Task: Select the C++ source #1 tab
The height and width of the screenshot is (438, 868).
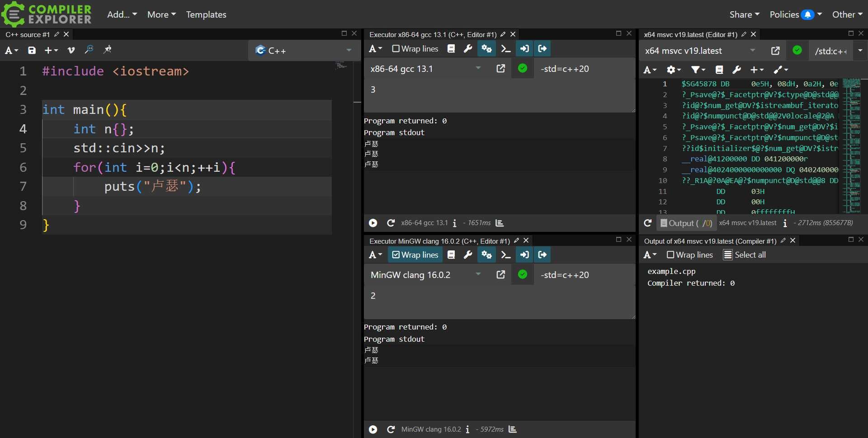Action: 28,34
